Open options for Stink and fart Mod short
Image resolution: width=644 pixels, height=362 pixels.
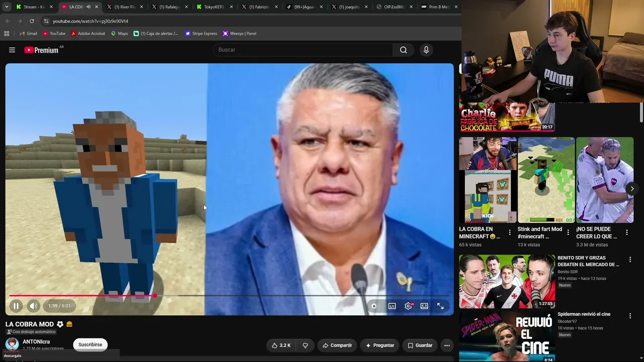[568, 232]
